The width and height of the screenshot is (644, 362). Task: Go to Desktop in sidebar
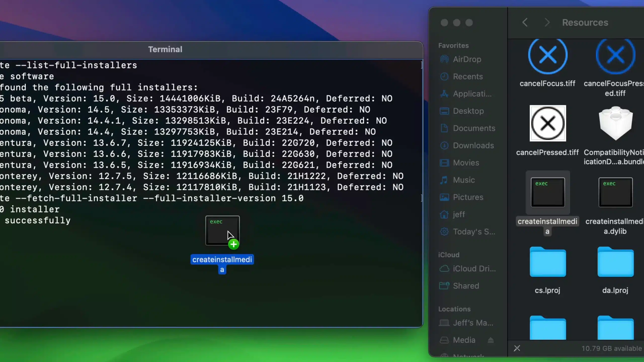point(468,111)
